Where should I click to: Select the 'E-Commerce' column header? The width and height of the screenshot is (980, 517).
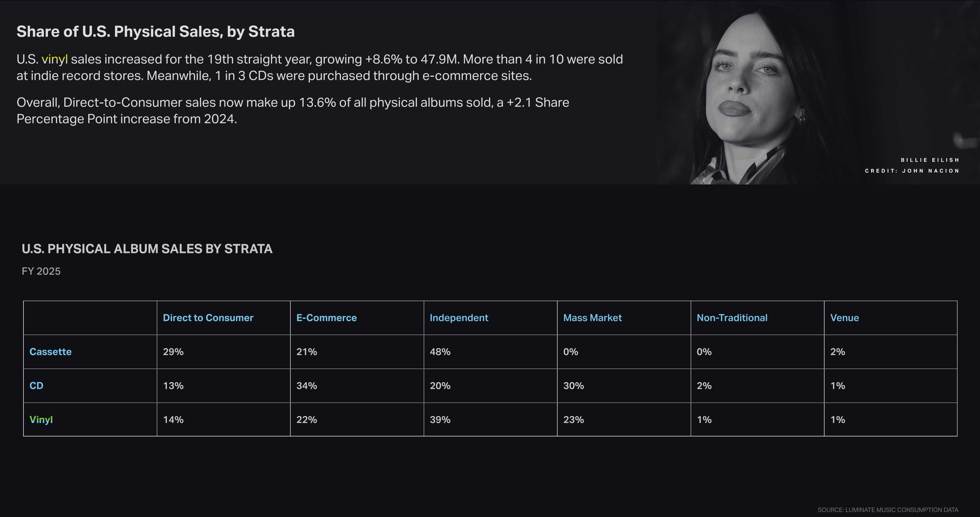326,318
